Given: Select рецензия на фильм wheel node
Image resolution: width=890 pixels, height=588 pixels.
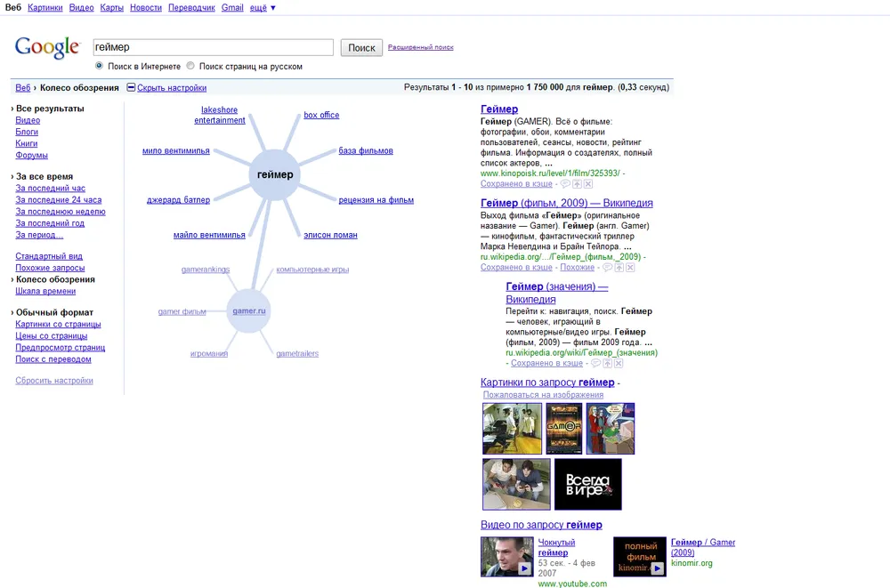Looking at the screenshot, I should click(376, 200).
